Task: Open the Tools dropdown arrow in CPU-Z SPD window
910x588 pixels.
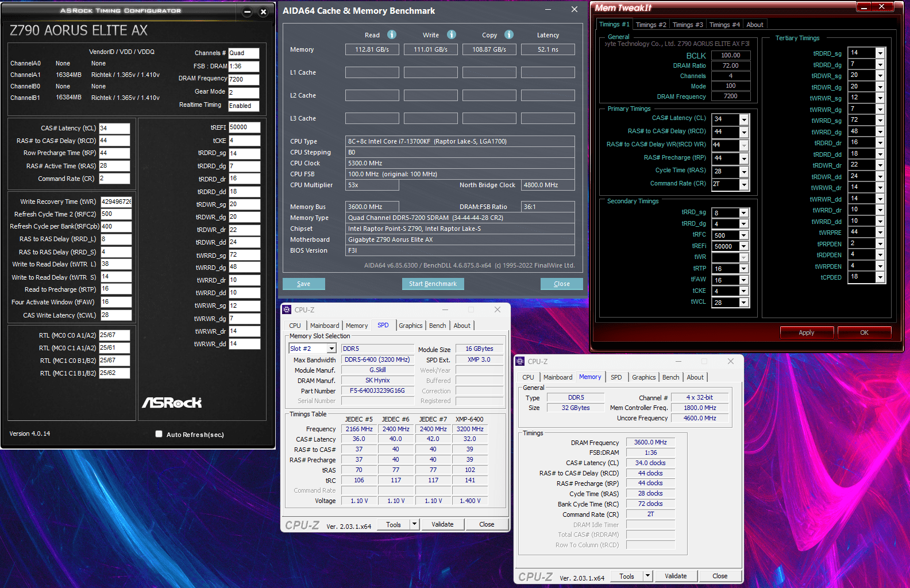Action: click(x=414, y=524)
